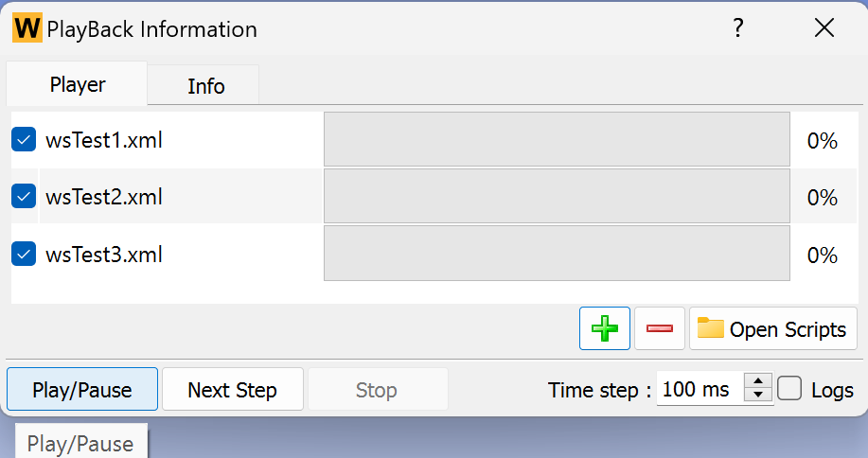Image resolution: width=868 pixels, height=458 pixels.
Task: Uncheck the wsTest3.xml checkbox
Action: coord(24,254)
